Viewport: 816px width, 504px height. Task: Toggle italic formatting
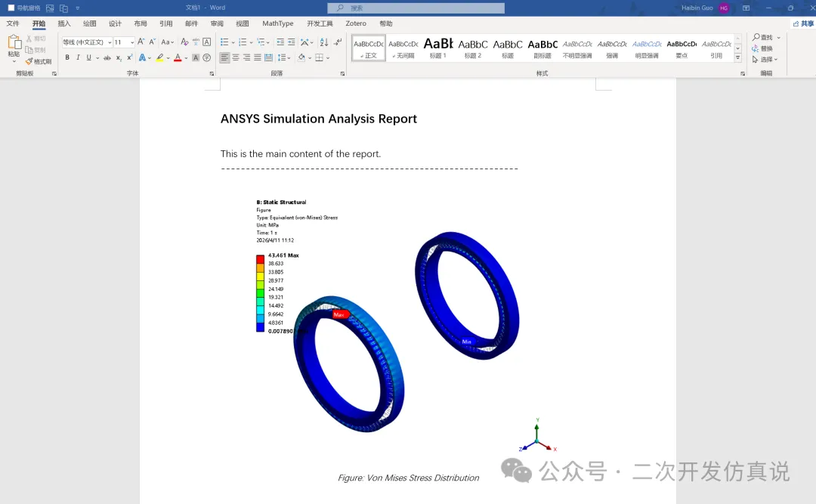pos(78,57)
